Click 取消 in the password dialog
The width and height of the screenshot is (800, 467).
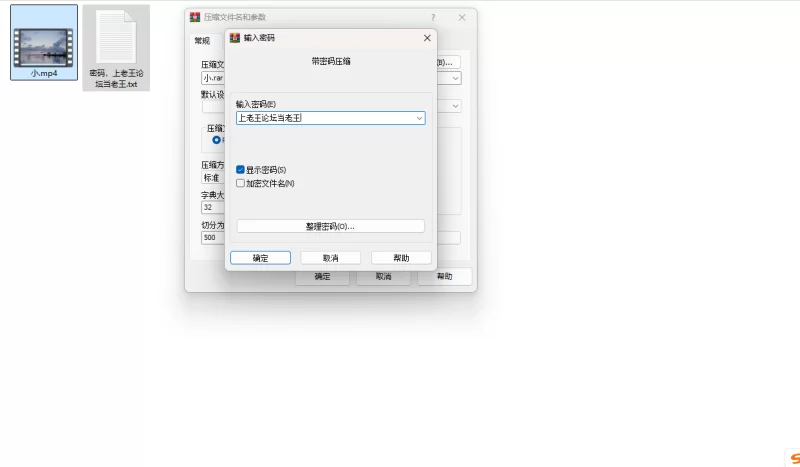point(331,258)
